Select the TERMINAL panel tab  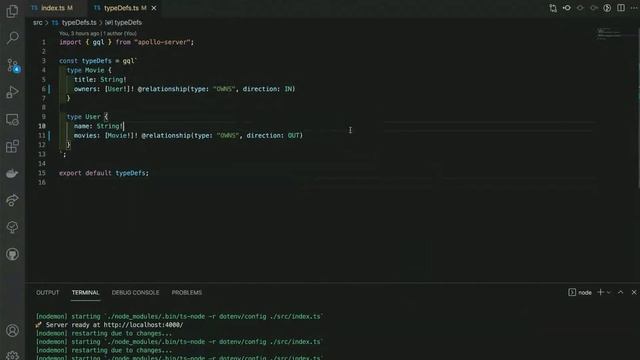pyautogui.click(x=85, y=293)
